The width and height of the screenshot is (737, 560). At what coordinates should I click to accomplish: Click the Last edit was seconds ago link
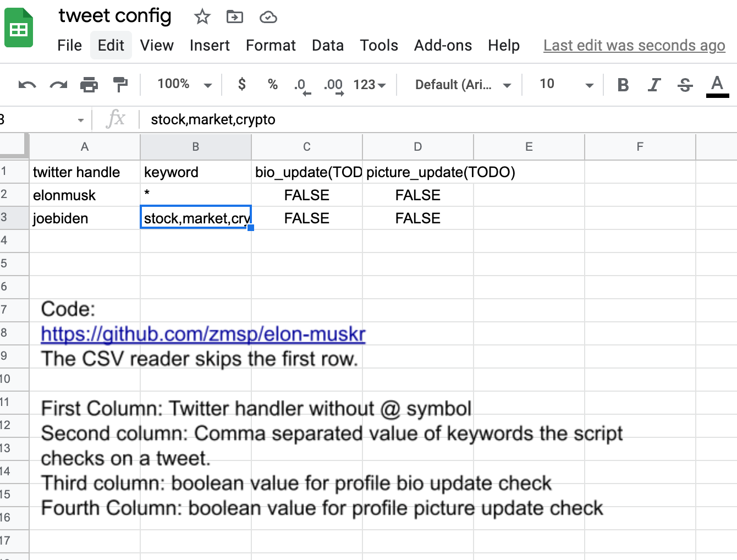pos(634,45)
